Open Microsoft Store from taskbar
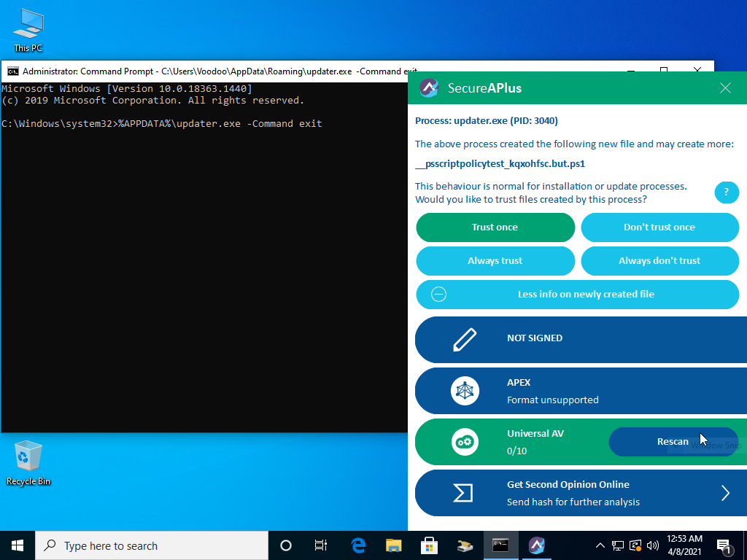The image size is (747, 560). point(430,545)
